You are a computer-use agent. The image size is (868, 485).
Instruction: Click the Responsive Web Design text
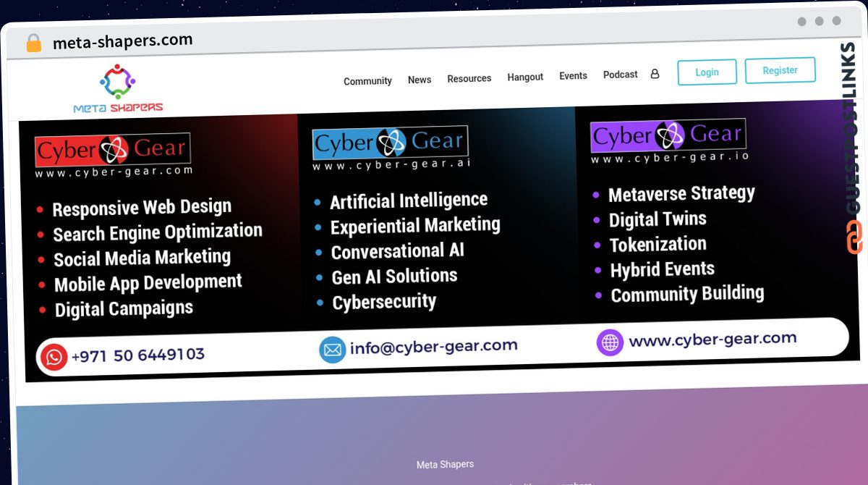tap(142, 208)
